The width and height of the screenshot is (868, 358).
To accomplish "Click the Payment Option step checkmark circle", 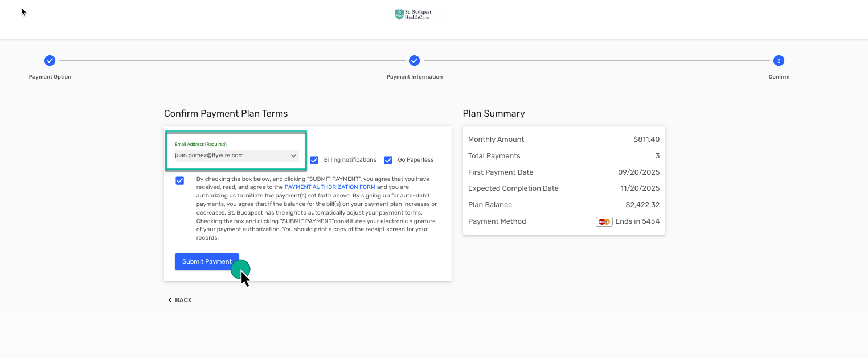I will tap(50, 61).
